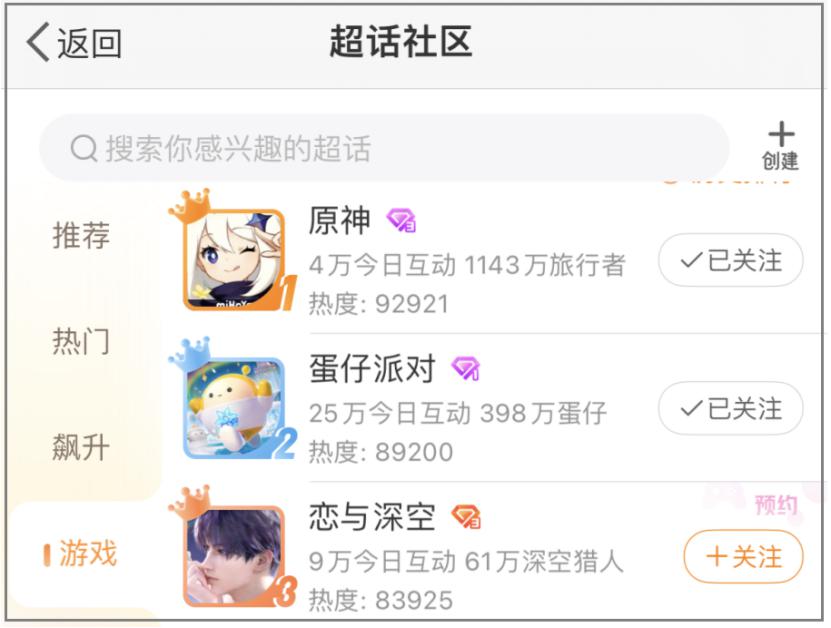This screenshot has width=831, height=628.
Task: Unfollow 原神 via the 已关注 toggle
Action: pyautogui.click(x=730, y=260)
